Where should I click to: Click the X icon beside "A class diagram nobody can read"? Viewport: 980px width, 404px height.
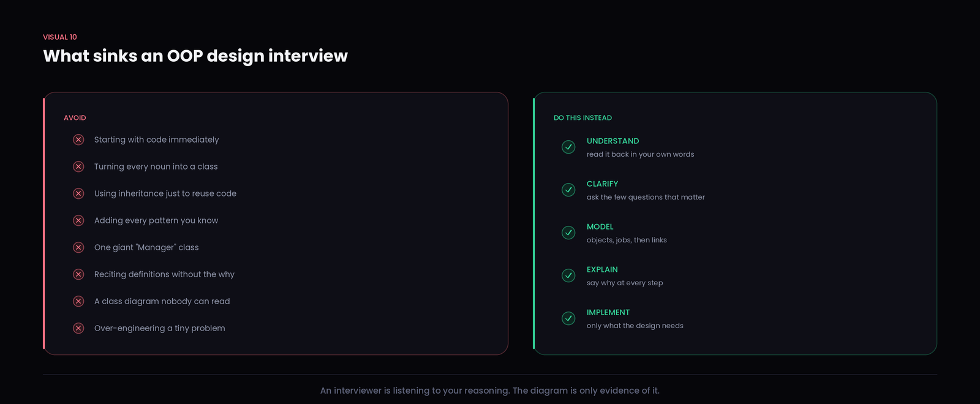point(78,301)
